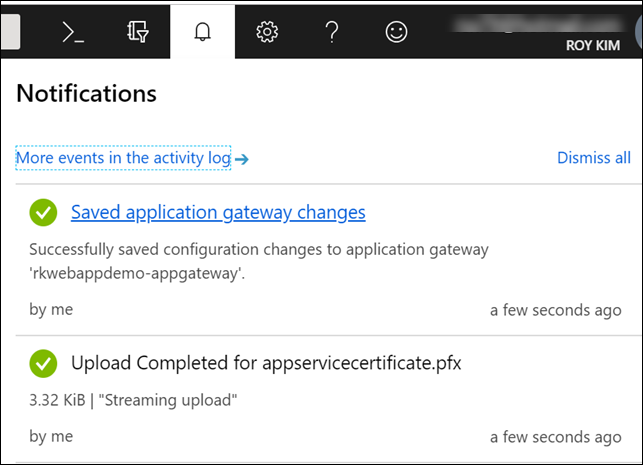The height and width of the screenshot is (465, 643).
Task: Select the 3.32 KiB Streaming upload text
Action: click(133, 400)
